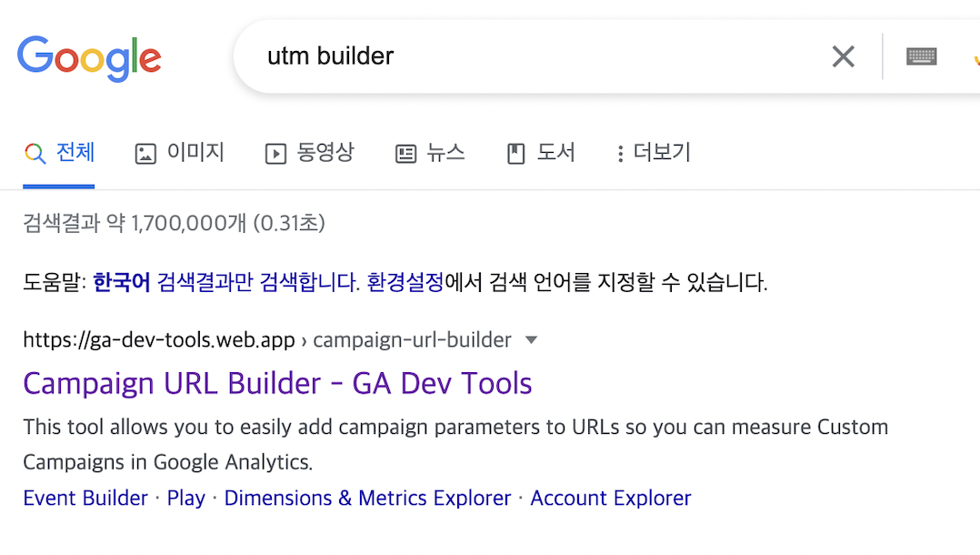Open the on-screen keyboard icon
The width and height of the screenshot is (980, 555).
pos(921,57)
